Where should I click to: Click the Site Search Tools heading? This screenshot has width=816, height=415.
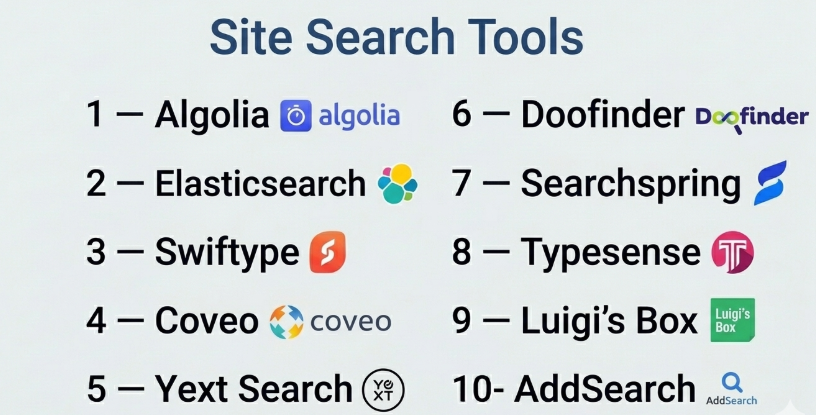tap(396, 38)
